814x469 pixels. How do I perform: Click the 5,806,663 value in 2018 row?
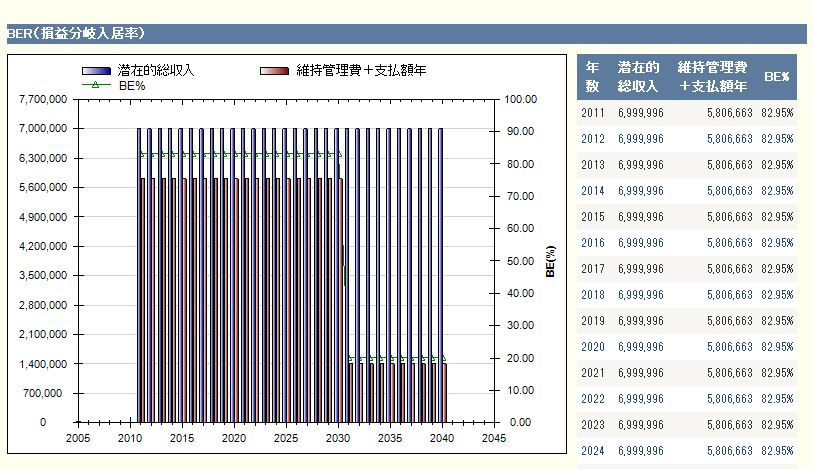(x=729, y=295)
